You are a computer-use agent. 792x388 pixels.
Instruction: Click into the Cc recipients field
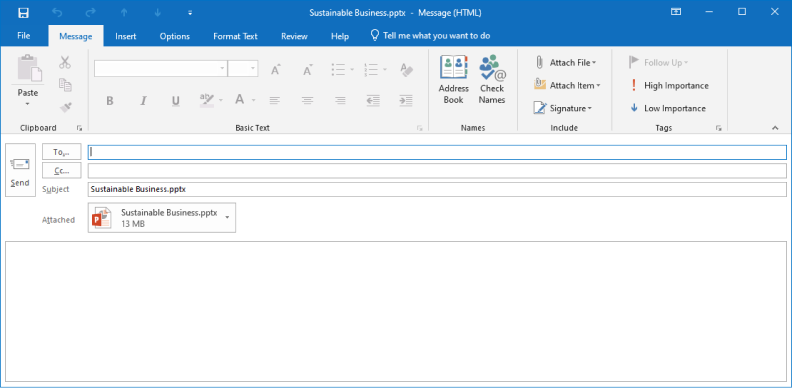437,171
